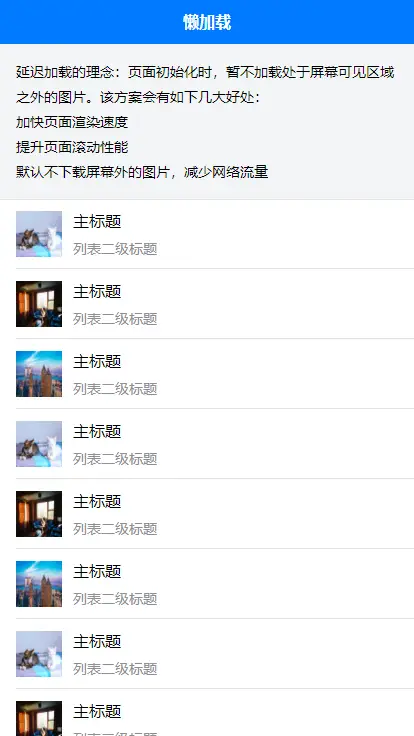Click the second list item's window room thumbnail
The height and width of the screenshot is (736, 414).
click(39, 304)
